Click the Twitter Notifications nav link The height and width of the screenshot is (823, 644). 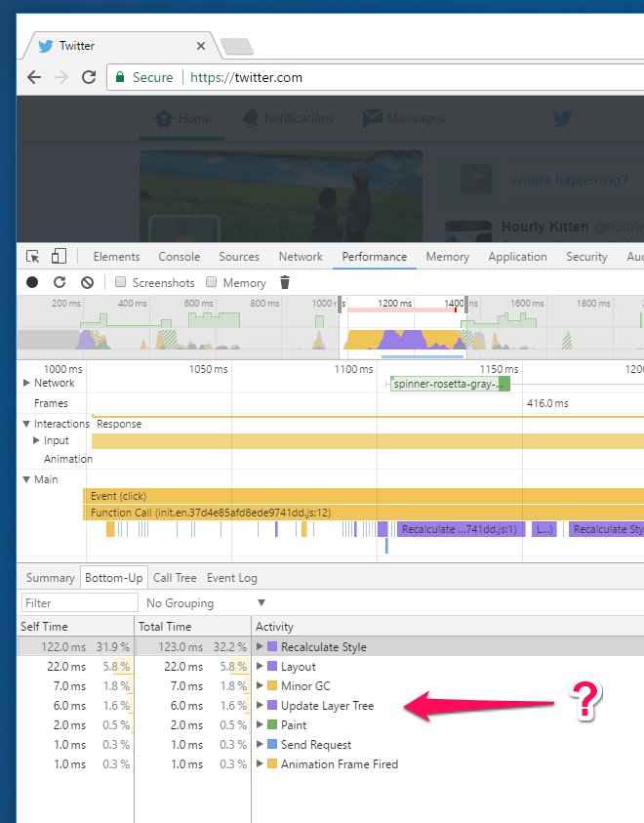pos(288,119)
